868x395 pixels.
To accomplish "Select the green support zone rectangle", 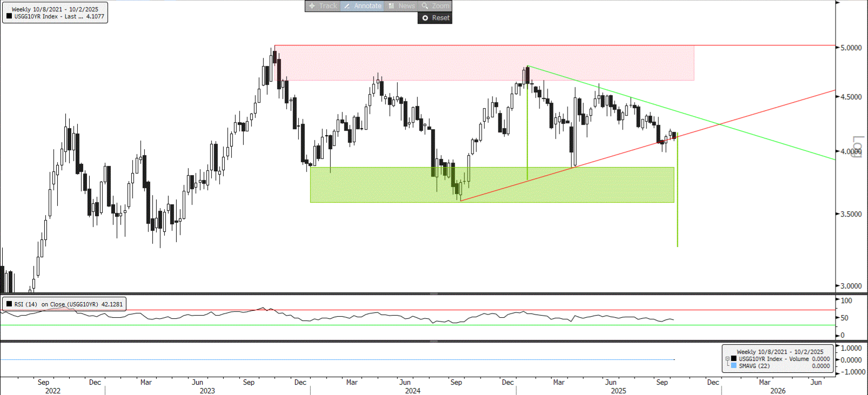I will point(492,185).
